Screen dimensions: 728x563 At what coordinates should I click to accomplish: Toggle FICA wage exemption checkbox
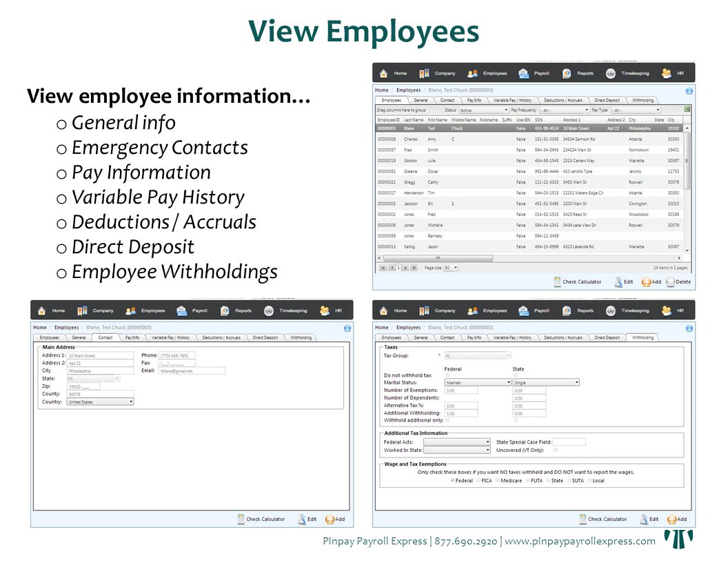tap(478, 481)
